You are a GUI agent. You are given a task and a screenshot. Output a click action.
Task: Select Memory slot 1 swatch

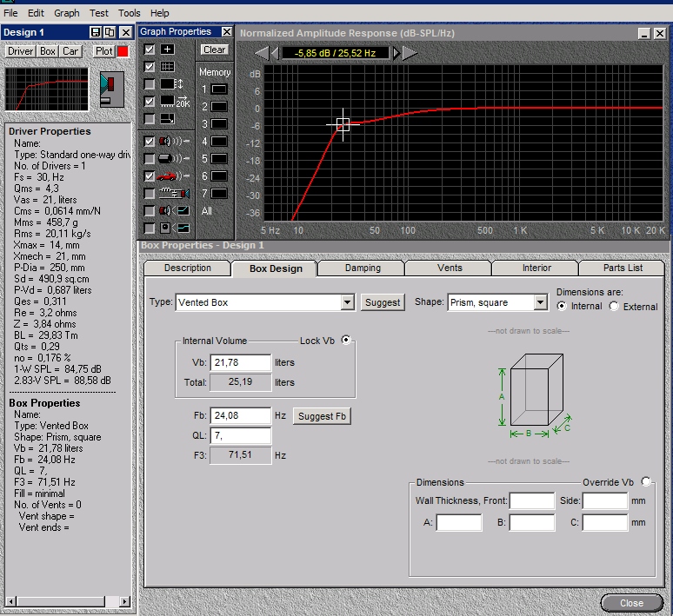[x=219, y=89]
